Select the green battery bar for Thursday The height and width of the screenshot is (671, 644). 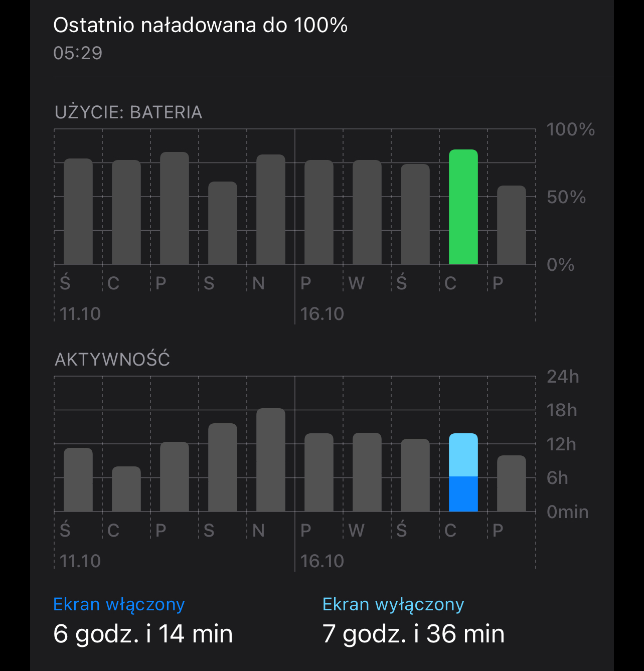coord(463,207)
